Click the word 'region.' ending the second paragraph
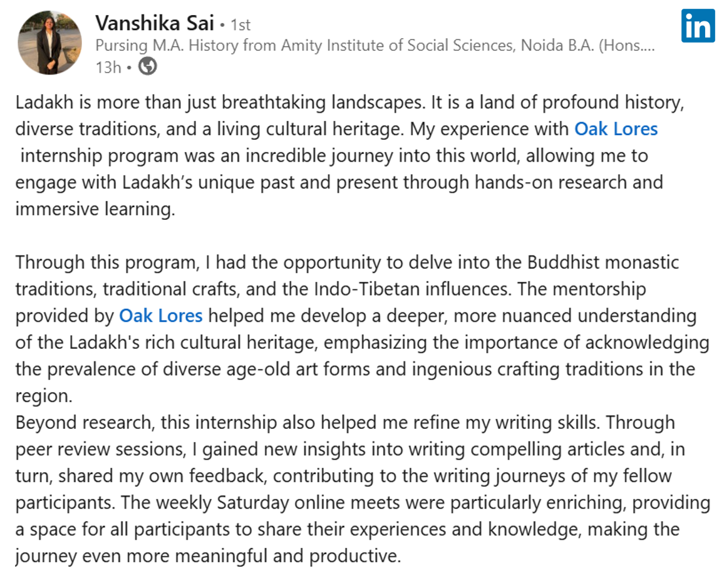This screenshot has width=724, height=588. point(44,396)
